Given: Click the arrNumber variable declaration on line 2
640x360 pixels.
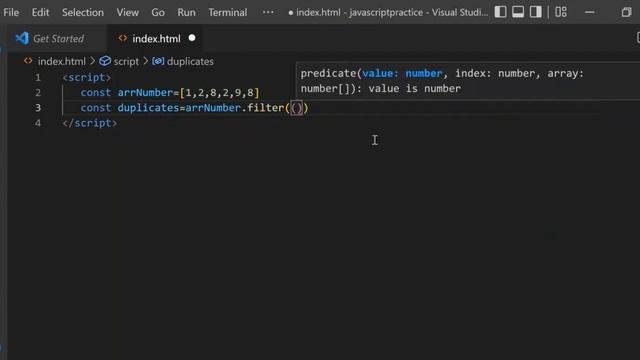Looking at the screenshot, I should [145, 93].
